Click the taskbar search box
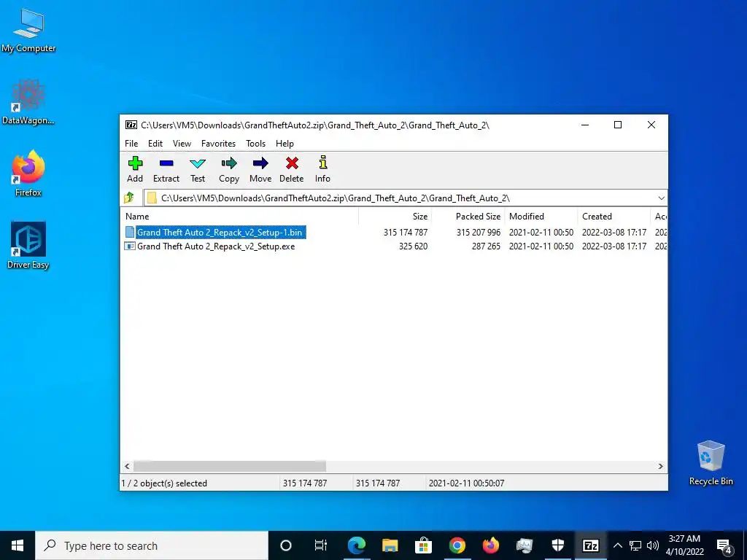 tap(152, 545)
